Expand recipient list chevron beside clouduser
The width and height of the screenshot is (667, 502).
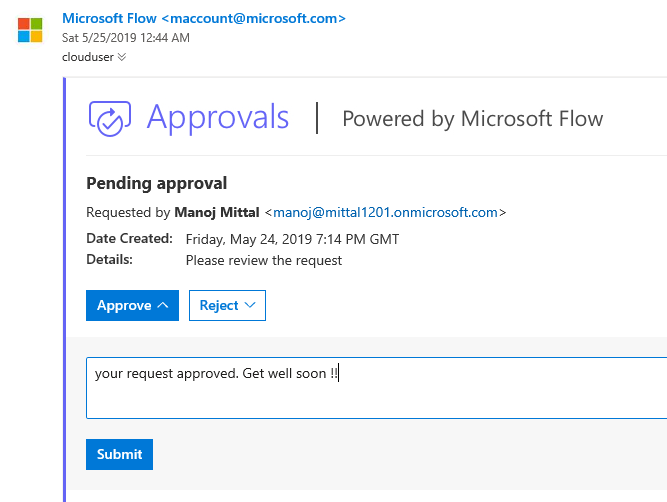coord(122,57)
